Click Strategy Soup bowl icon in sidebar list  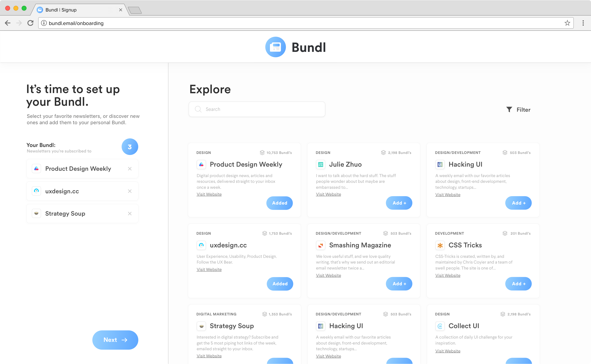pyautogui.click(x=36, y=214)
